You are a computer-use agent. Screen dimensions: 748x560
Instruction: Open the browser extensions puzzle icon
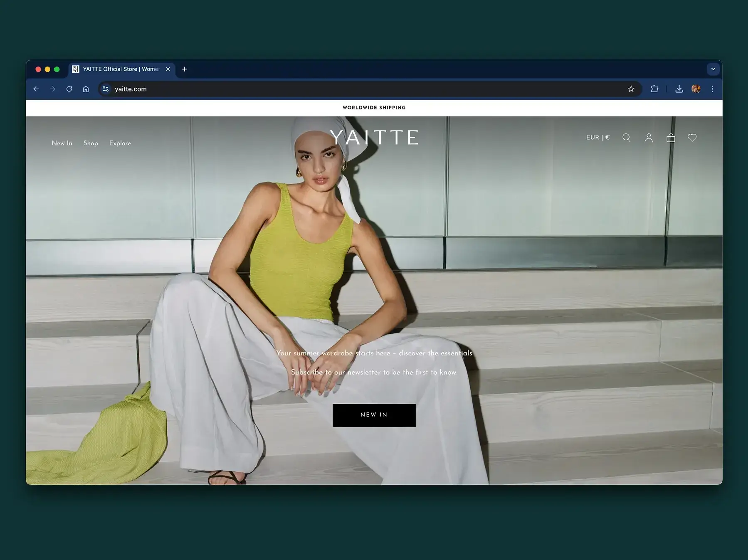coord(654,89)
